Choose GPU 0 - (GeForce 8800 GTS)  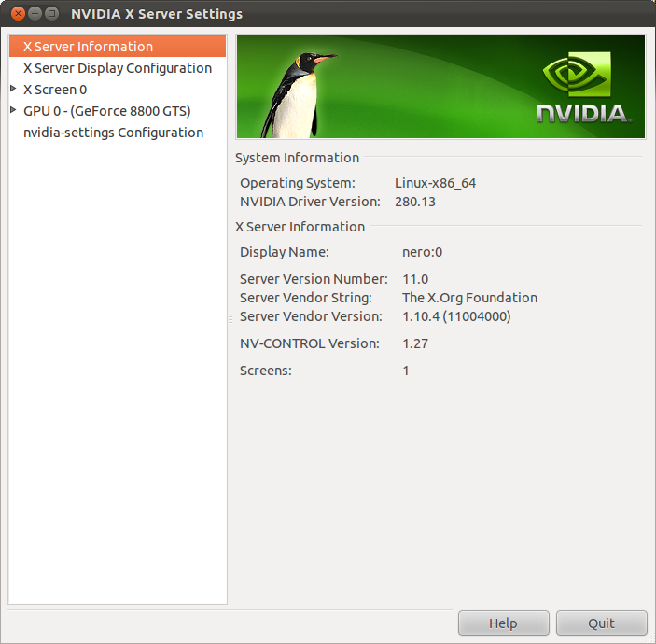coord(106,111)
